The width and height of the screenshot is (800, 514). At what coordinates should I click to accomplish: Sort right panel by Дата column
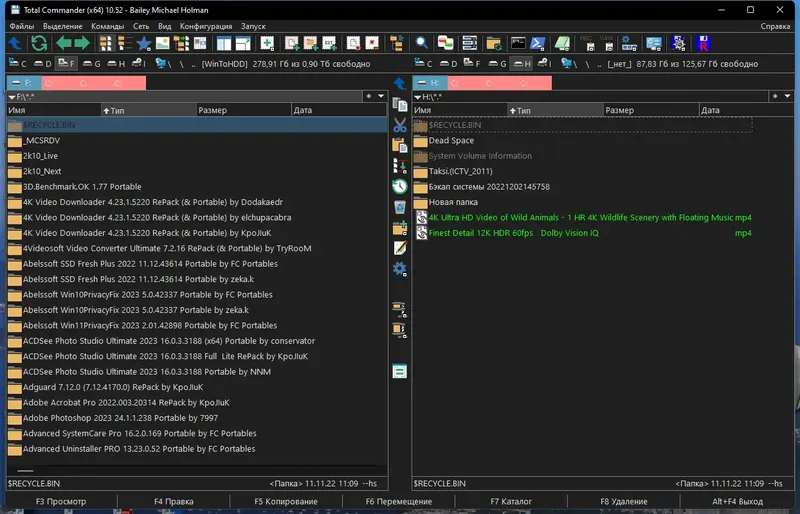pos(746,110)
